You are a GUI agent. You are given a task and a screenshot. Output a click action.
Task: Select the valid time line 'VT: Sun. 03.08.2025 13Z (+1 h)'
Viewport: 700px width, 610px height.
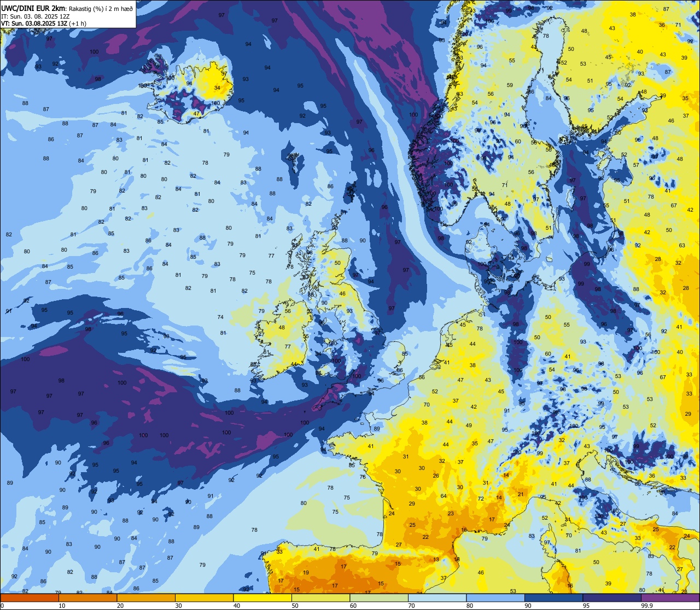tap(44, 24)
